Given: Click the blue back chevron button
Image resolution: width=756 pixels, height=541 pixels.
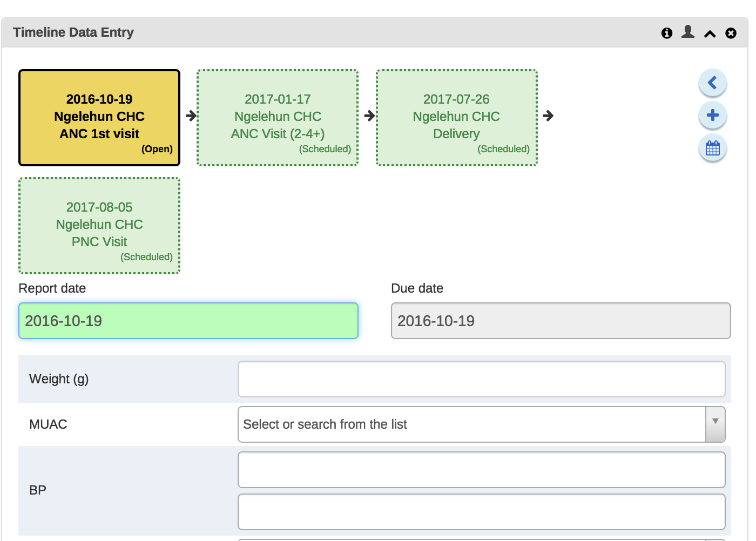Looking at the screenshot, I should pyautogui.click(x=712, y=83).
